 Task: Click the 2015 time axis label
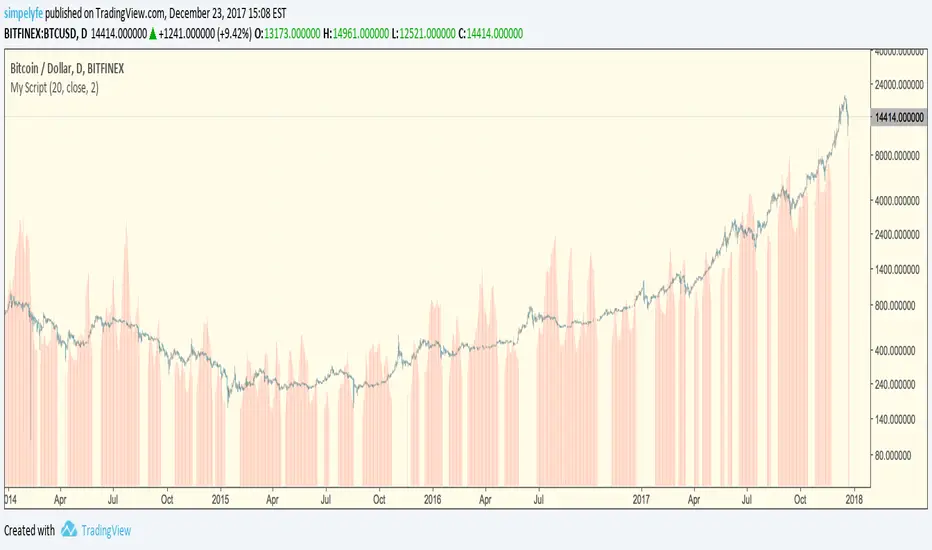coord(221,499)
